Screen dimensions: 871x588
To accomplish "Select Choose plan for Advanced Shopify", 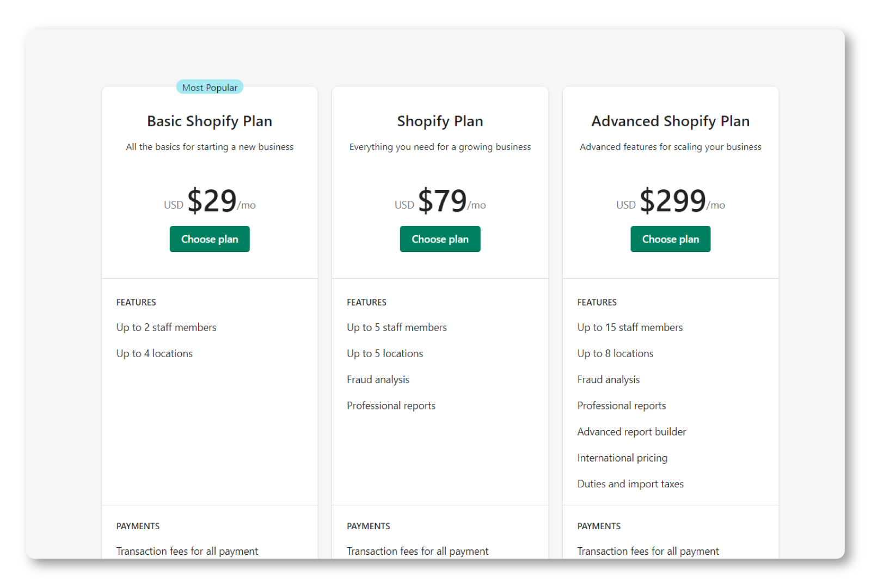I will [x=670, y=239].
